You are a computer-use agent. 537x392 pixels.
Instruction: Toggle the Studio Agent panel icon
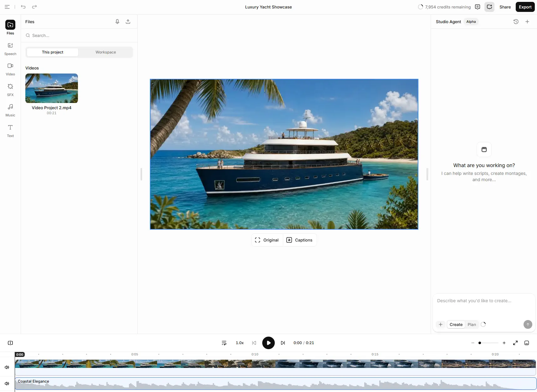click(489, 7)
